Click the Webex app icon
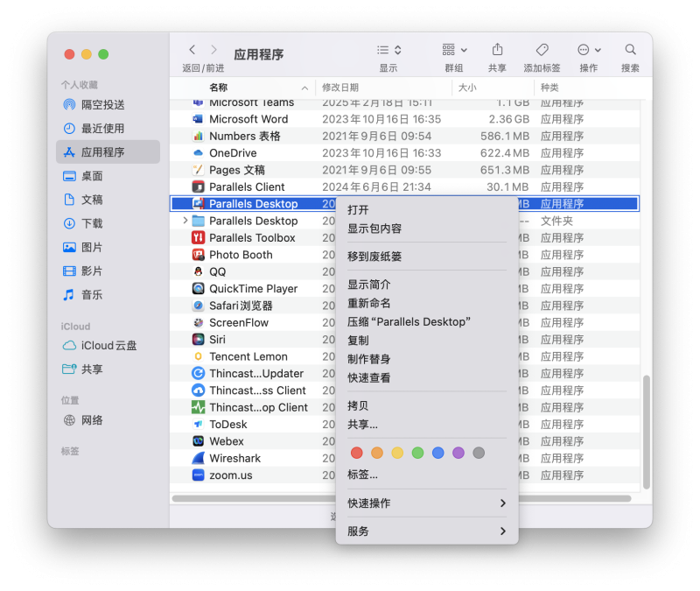The height and width of the screenshot is (591, 700). [x=198, y=442]
